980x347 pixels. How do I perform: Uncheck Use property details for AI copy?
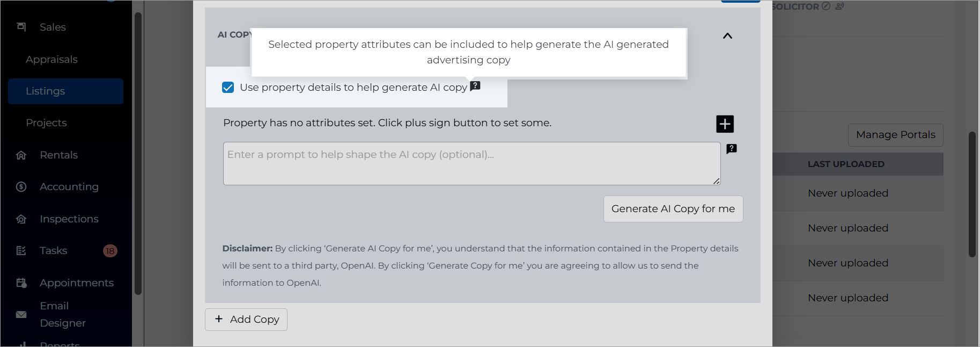tap(228, 88)
